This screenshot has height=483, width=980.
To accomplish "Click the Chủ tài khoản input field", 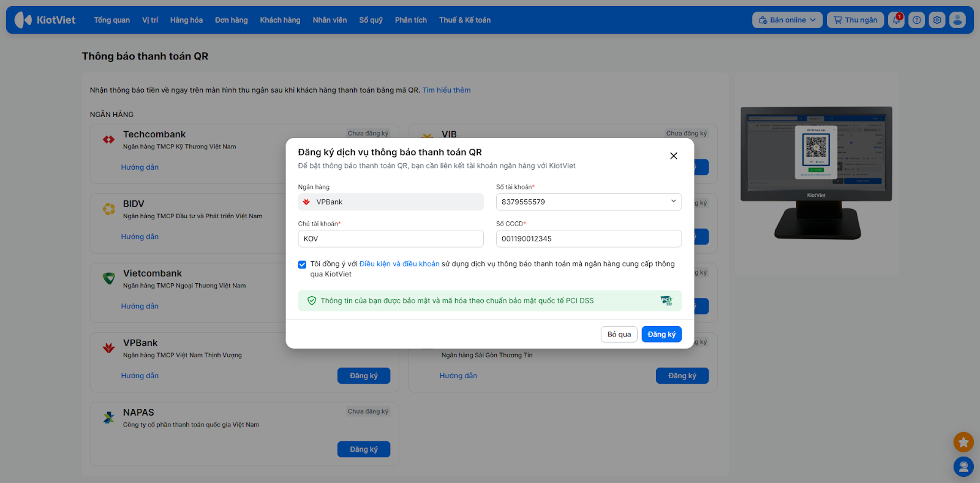I will click(391, 239).
